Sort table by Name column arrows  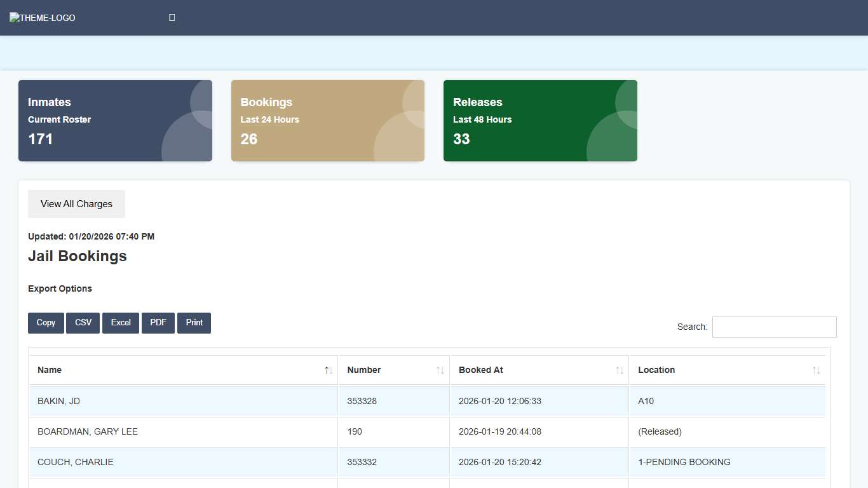point(328,370)
